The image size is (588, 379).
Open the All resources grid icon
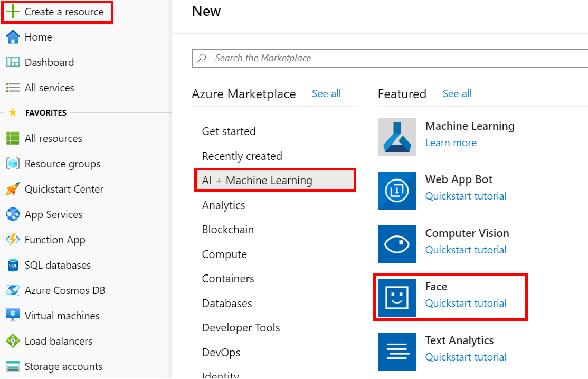click(13, 138)
